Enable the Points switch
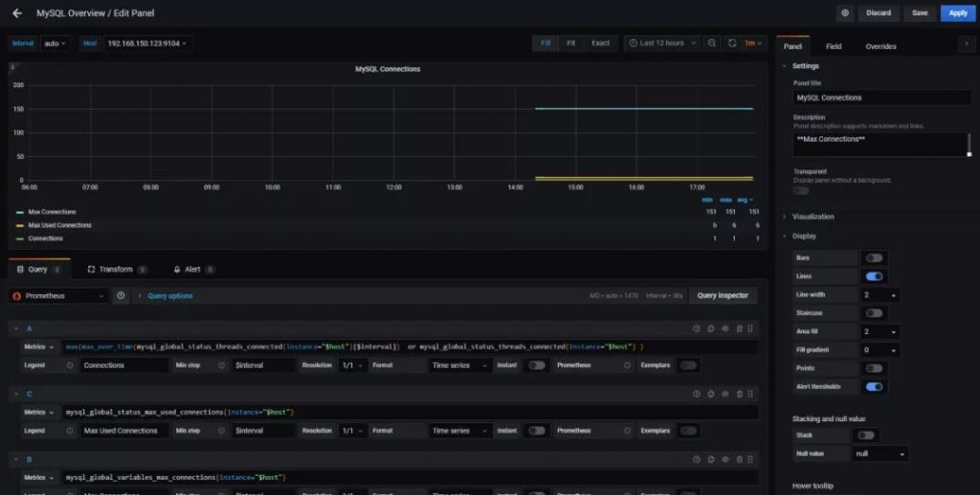This screenshot has width=980, height=495. (874, 368)
